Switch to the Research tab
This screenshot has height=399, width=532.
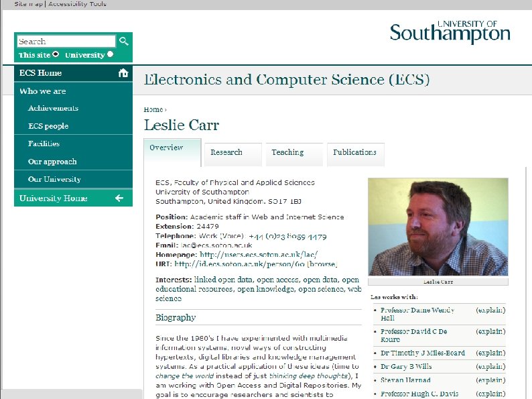233,154
